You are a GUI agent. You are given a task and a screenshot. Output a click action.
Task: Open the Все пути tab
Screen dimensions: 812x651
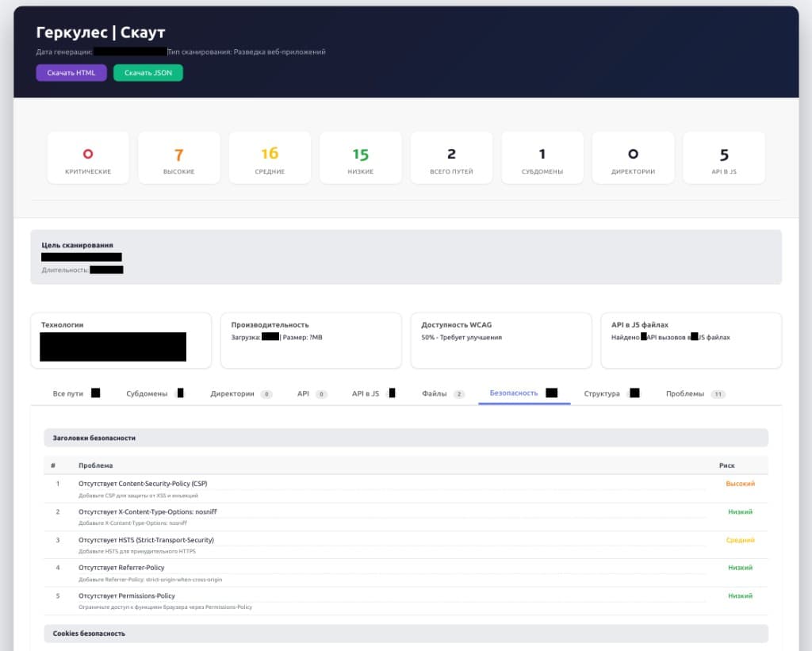[x=76, y=393]
